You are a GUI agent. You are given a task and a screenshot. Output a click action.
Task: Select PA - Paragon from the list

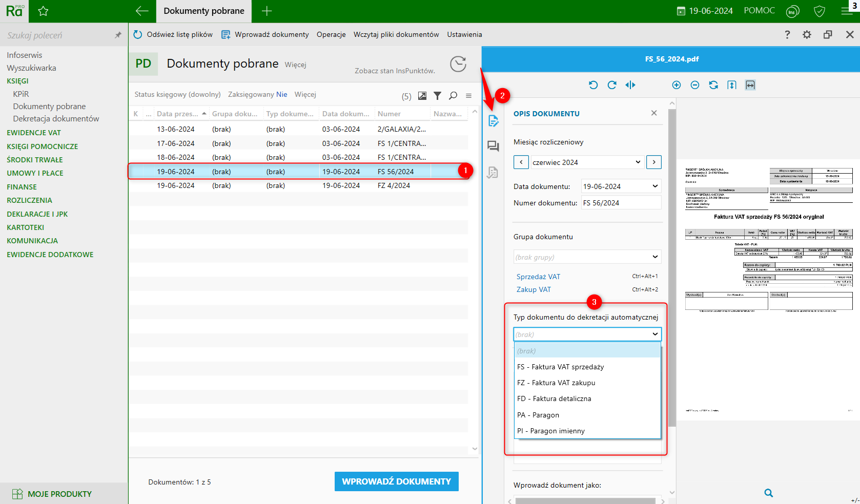(538, 415)
